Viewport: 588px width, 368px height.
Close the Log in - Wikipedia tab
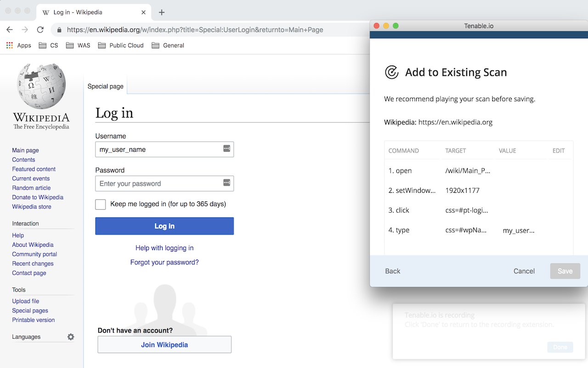click(x=144, y=12)
